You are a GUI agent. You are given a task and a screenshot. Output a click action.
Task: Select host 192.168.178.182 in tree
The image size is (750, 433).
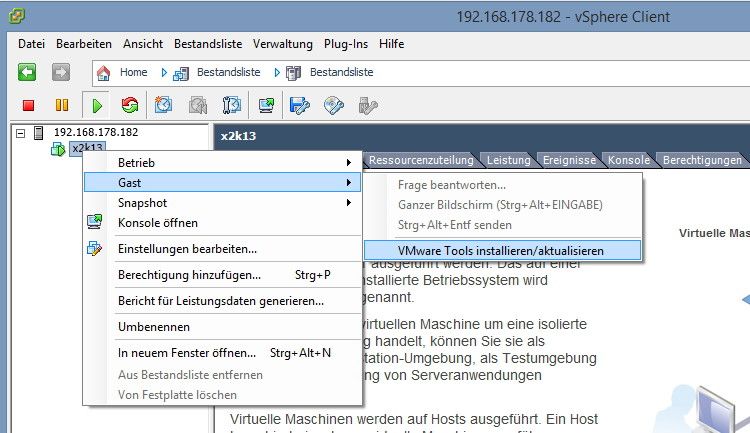96,133
